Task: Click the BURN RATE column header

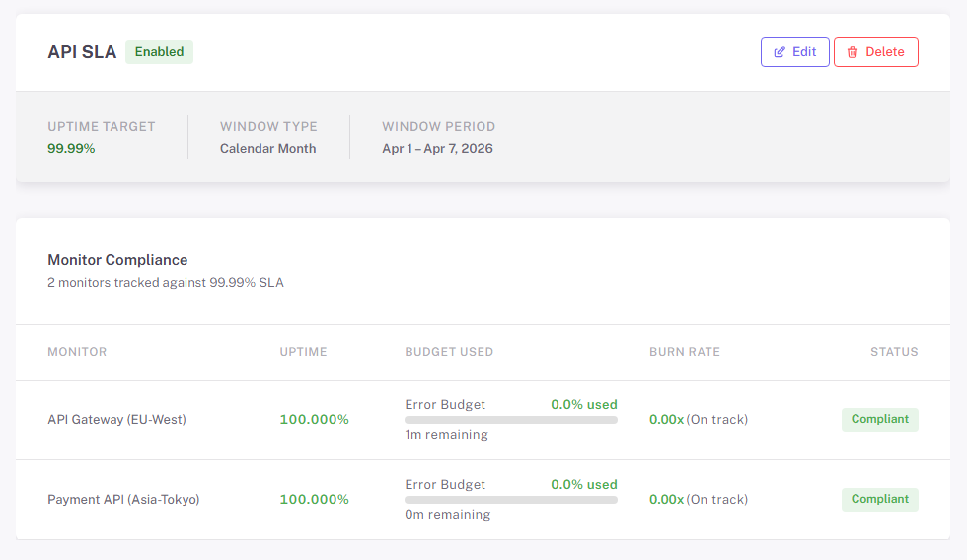Action: click(684, 352)
